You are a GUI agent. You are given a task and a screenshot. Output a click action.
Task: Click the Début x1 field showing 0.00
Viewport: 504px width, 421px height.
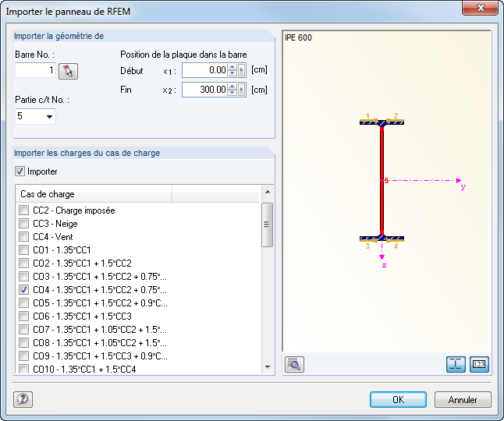coord(205,70)
